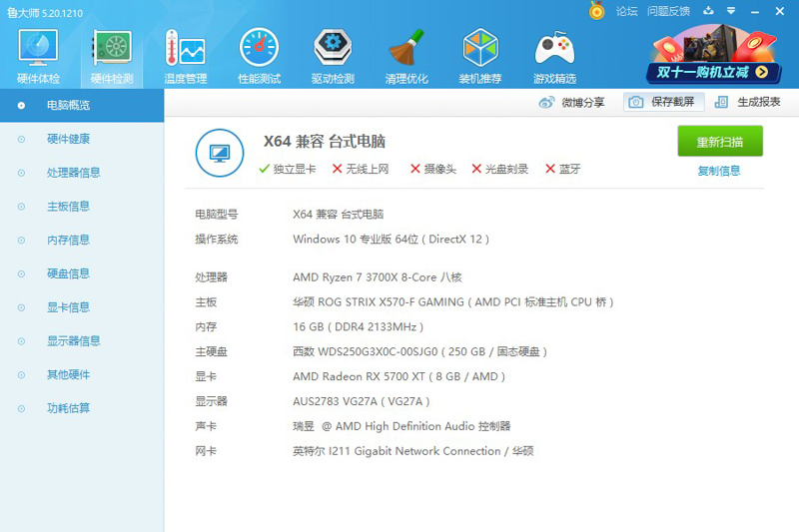
Task: Click AMD Radeon RX 5700 XT value
Action: point(399,376)
